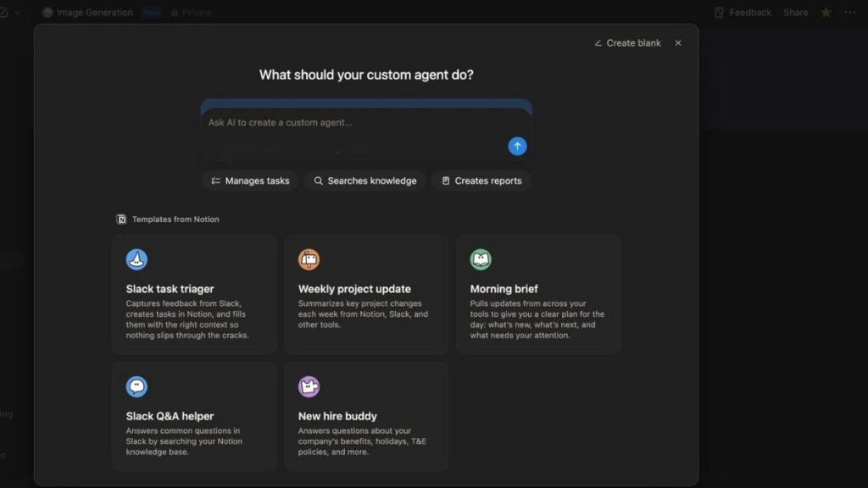Choose the Searches knowledge suggestion chip
The height and width of the screenshot is (488, 868).
click(364, 180)
